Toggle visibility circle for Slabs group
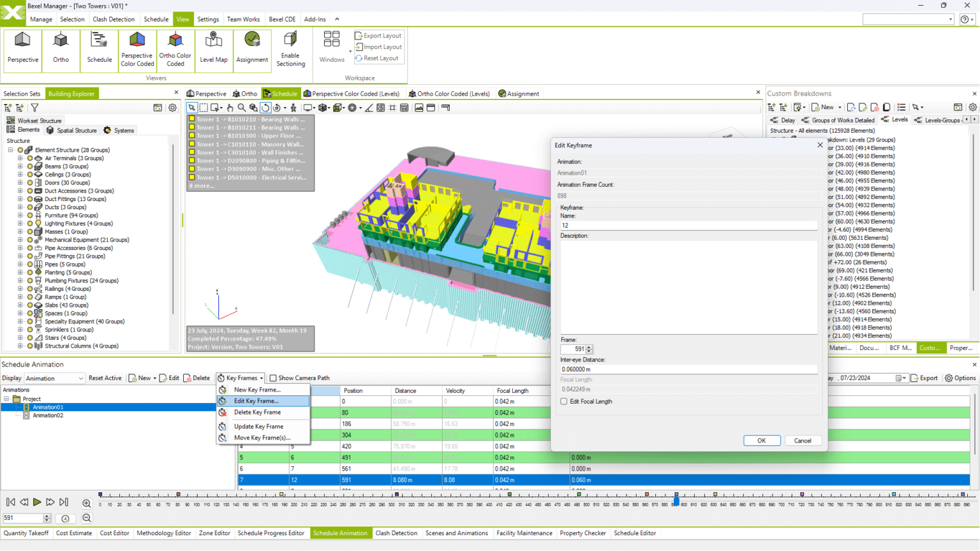This screenshot has width=980, height=551. pyautogui.click(x=30, y=305)
